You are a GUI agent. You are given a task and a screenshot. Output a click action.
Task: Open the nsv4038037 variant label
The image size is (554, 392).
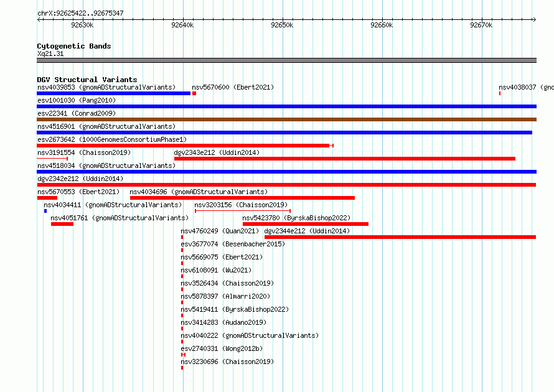(526, 87)
